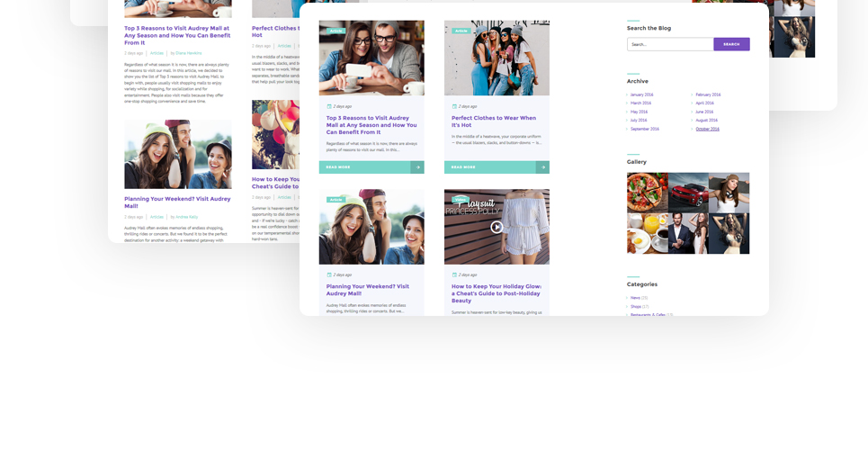Open the April 2016 archive
Screen dimensions: 868x450
click(704, 103)
